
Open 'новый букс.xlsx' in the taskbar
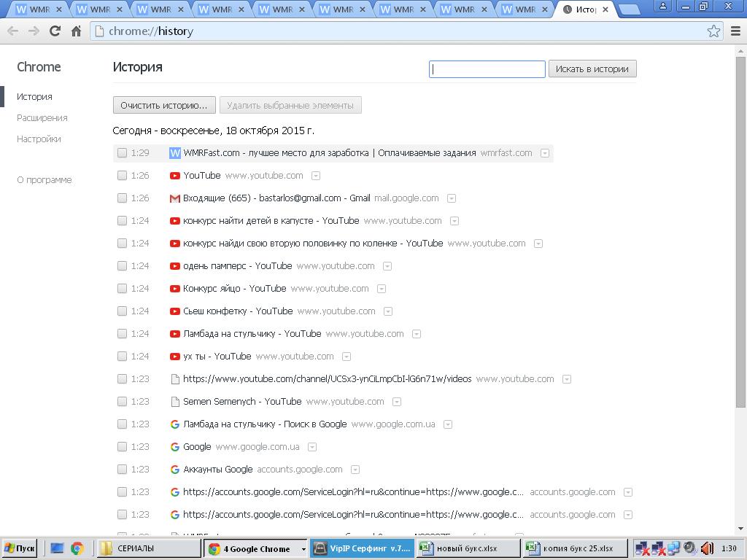pyautogui.click(x=468, y=548)
